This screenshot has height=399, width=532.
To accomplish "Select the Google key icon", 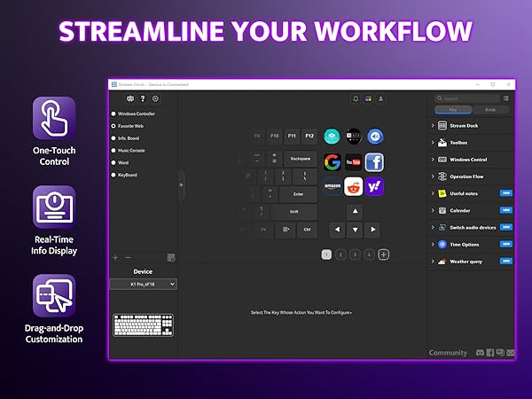I will (x=332, y=162).
